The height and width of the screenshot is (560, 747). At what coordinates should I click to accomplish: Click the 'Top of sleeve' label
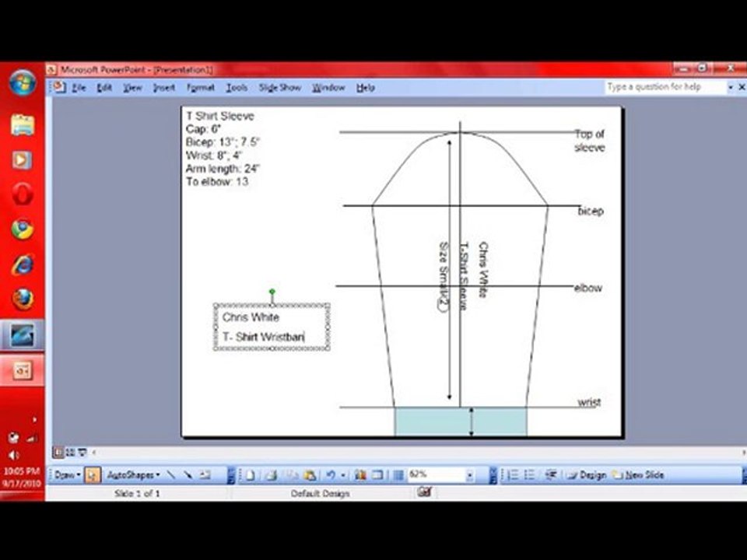pyautogui.click(x=589, y=141)
